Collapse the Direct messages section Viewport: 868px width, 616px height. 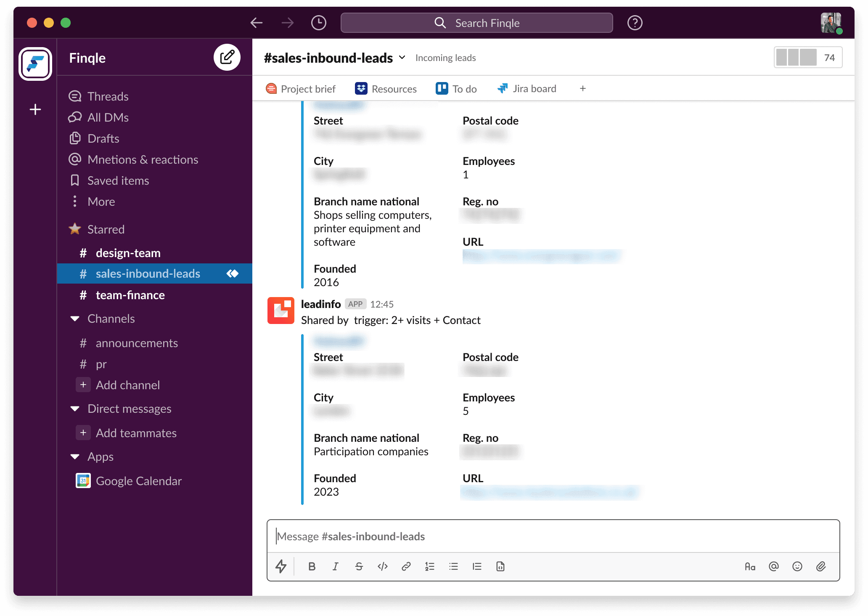[75, 409]
